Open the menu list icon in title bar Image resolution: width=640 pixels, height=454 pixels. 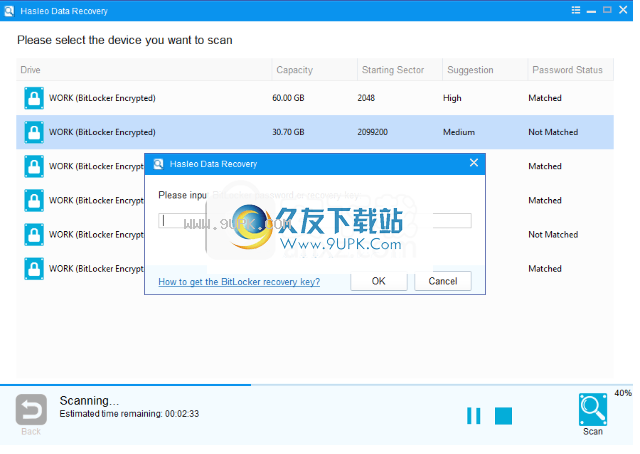[576, 10]
